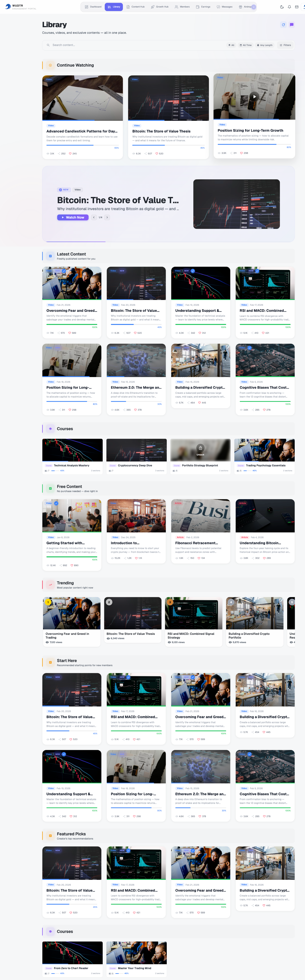Image resolution: width=305 pixels, height=980 pixels.
Task: Open the Messages tab
Action: 225,7
